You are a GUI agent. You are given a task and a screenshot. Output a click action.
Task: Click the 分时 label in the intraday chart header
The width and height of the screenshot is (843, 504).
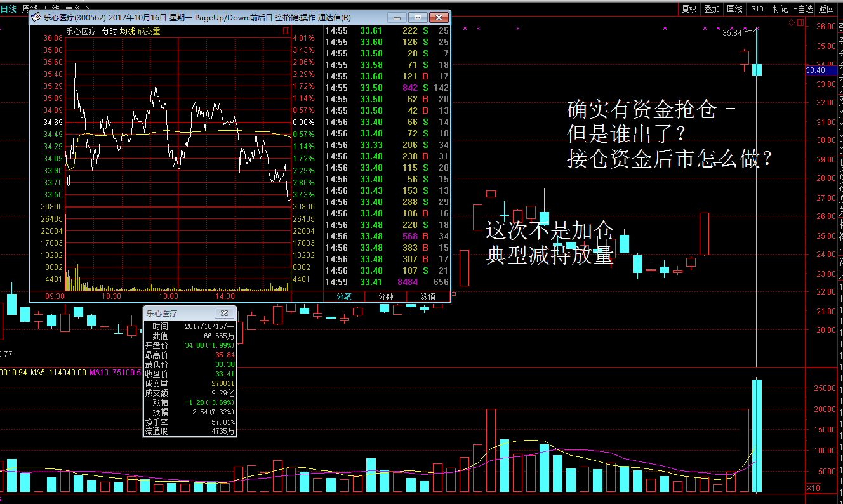109,30
